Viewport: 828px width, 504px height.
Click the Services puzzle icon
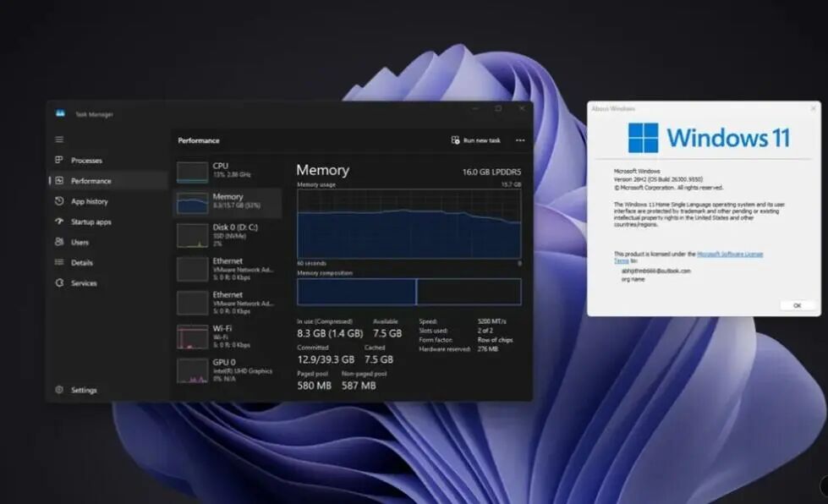59,283
